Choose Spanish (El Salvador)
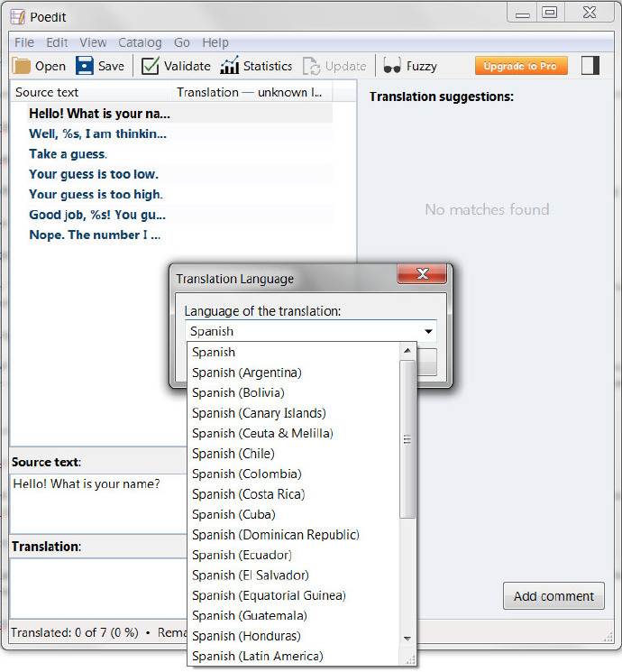The height and width of the screenshot is (672, 622). point(294,575)
